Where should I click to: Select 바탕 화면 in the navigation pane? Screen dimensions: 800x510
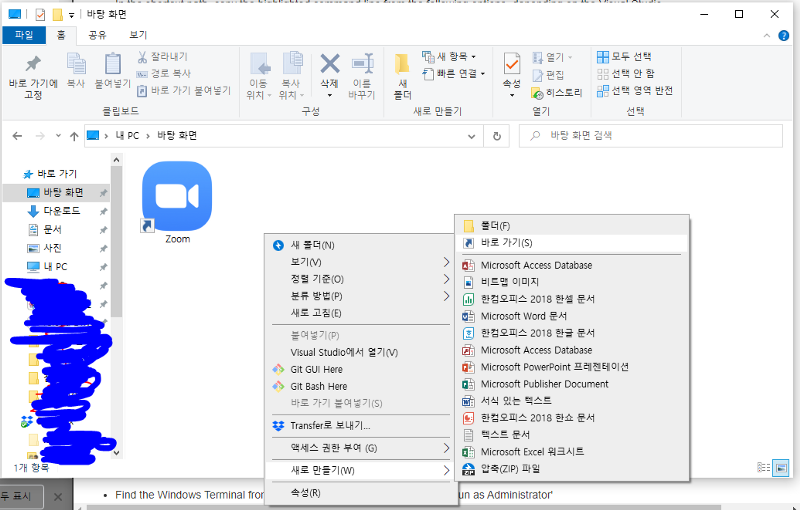56,192
